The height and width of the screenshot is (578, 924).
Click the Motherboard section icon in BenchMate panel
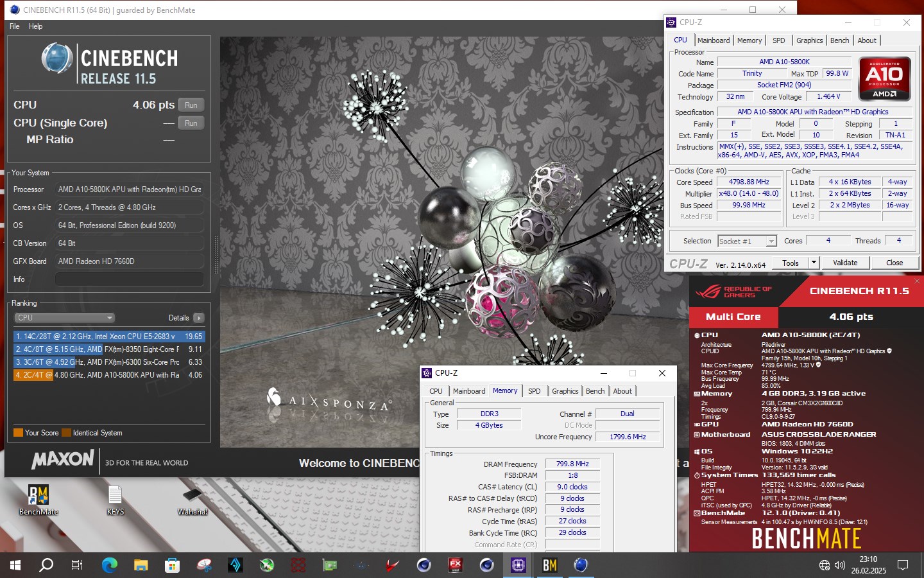(697, 435)
